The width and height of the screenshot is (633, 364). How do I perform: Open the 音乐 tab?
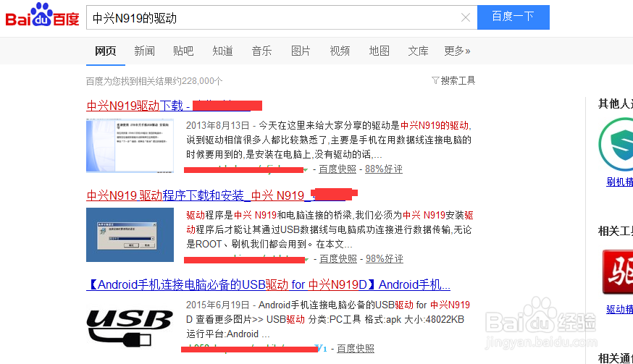[261, 51]
